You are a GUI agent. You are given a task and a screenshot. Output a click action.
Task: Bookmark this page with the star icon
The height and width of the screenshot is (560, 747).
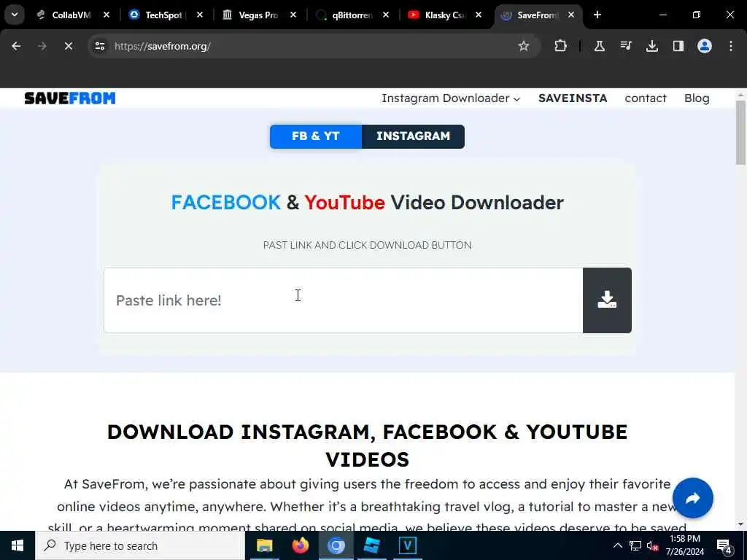(x=524, y=46)
